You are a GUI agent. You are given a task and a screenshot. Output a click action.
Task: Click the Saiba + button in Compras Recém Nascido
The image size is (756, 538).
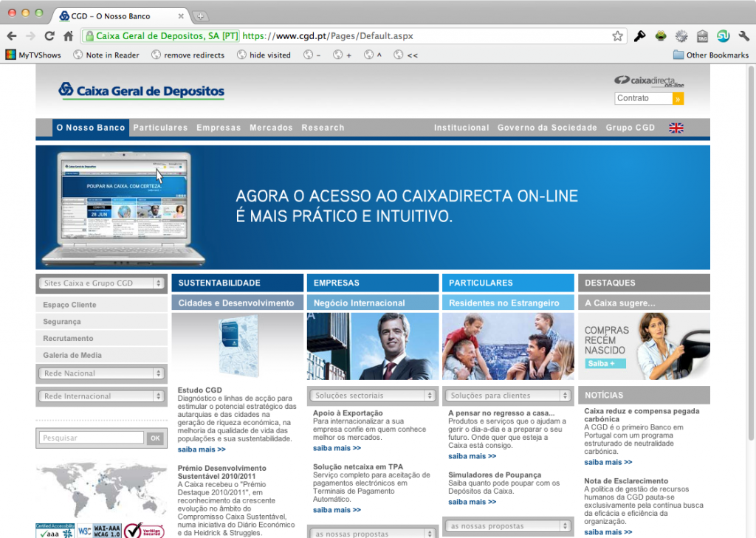(605, 364)
